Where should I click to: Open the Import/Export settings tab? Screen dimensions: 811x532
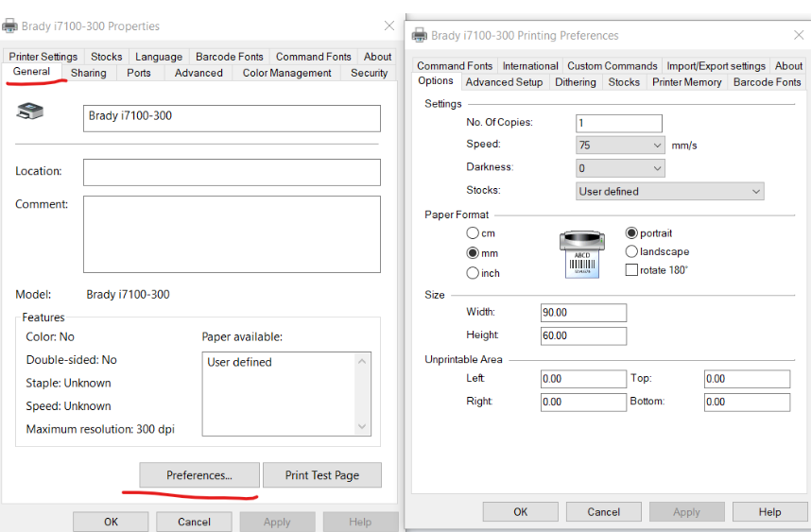[x=716, y=65]
